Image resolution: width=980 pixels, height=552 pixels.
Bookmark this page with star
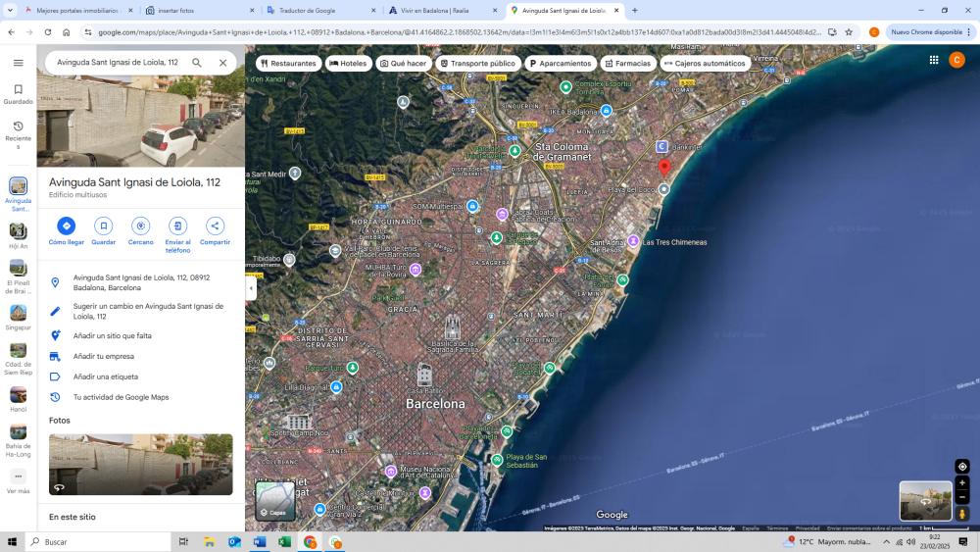(849, 32)
